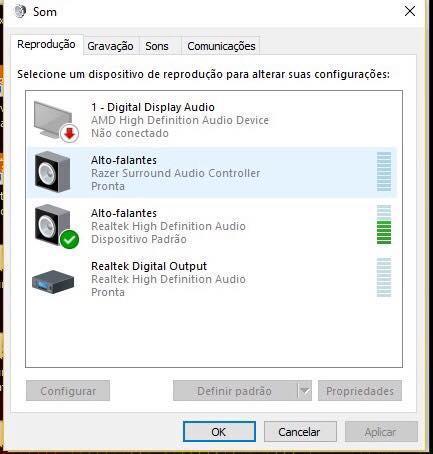Click the Realtek Digital Output device icon

click(53, 282)
